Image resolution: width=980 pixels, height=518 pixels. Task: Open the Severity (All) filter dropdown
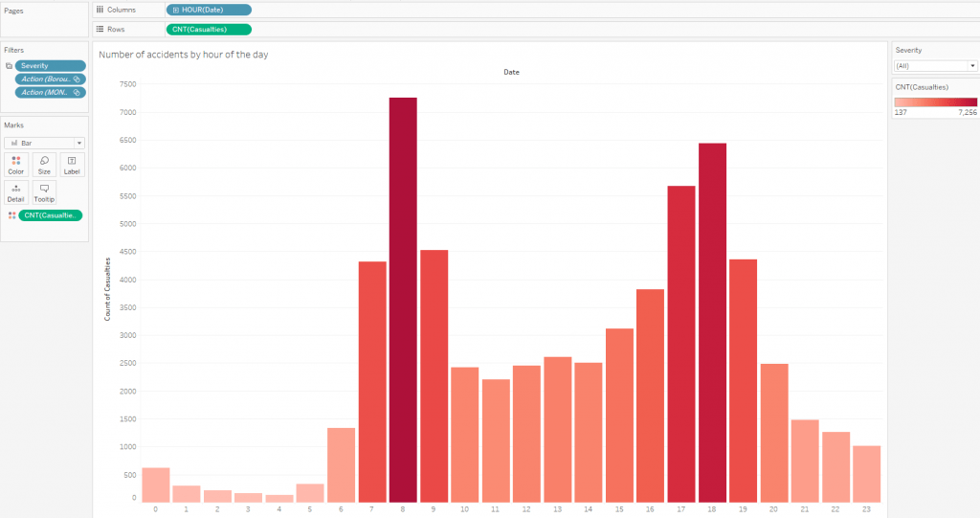coord(934,66)
